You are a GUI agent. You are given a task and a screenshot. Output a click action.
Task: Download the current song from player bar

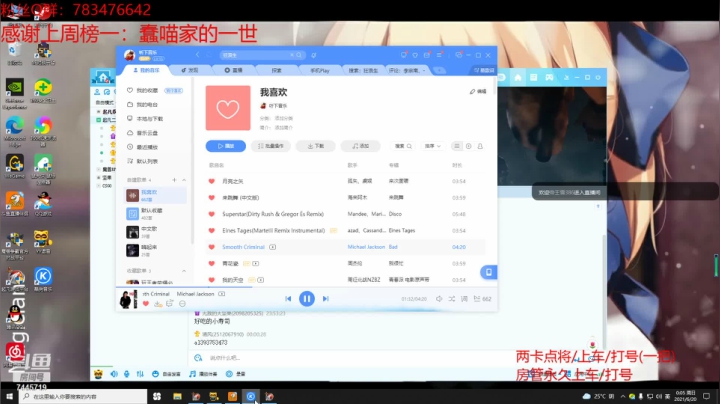[x=158, y=304]
